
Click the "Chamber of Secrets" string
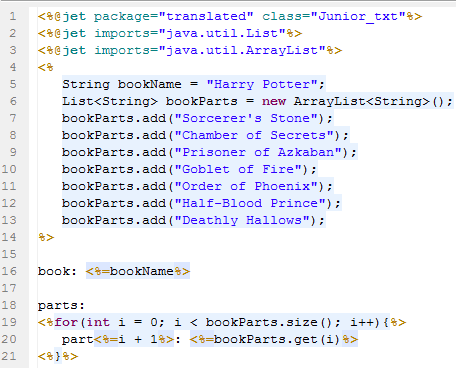(254, 135)
